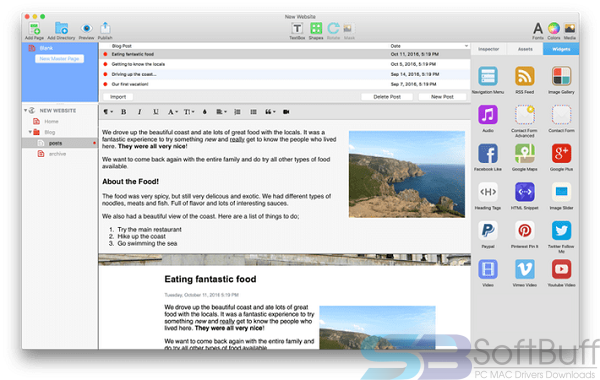600x380 pixels.
Task: Click the Publish toolbar icon
Action: [x=105, y=29]
